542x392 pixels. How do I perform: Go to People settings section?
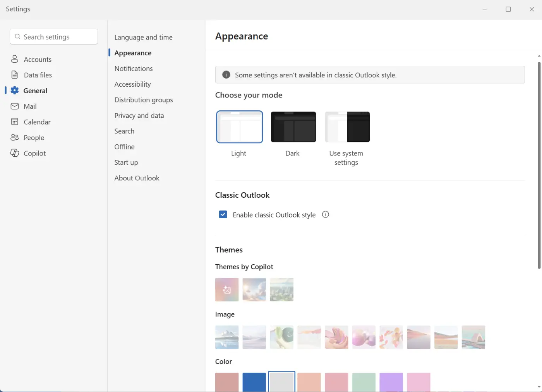[34, 138]
